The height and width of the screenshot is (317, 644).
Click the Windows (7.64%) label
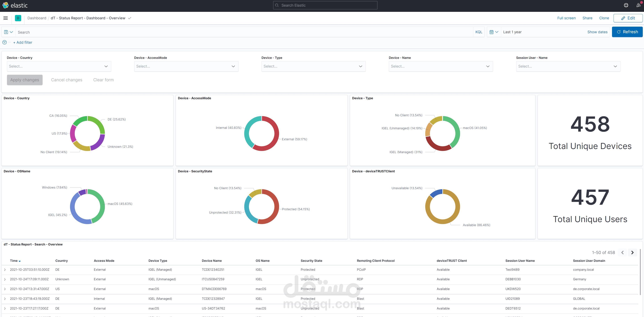point(54,187)
